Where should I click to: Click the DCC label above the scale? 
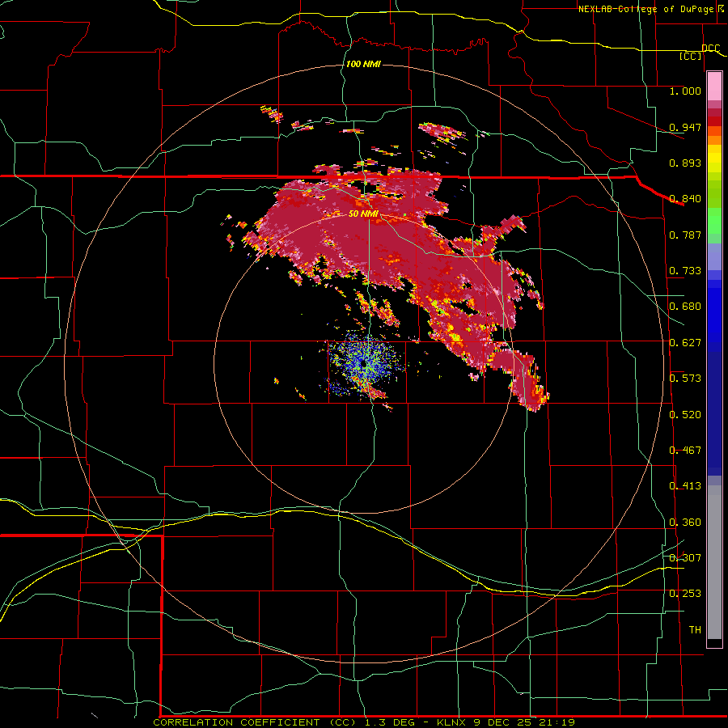click(x=711, y=49)
